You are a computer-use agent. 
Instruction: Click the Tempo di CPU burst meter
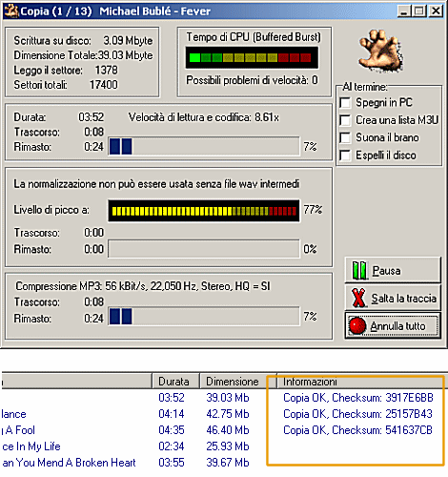click(252, 57)
